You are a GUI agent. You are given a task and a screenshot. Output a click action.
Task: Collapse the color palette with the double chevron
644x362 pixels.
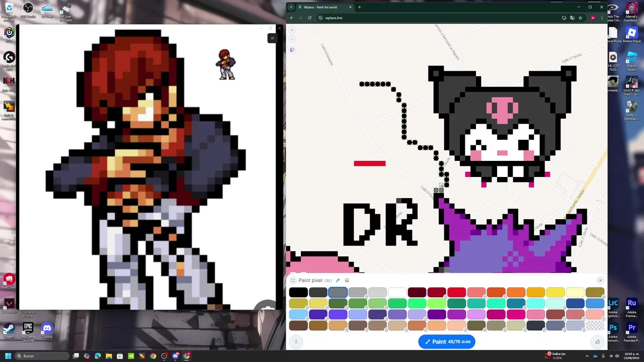pyautogui.click(x=296, y=342)
